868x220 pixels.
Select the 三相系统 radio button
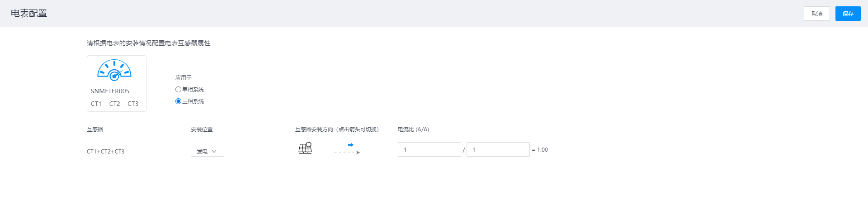[178, 101]
